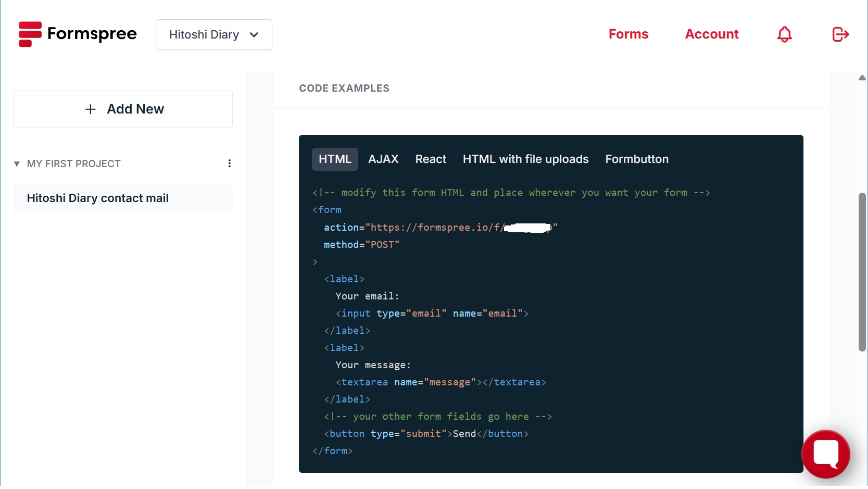
Task: Select the HTML code tab
Action: pos(335,159)
